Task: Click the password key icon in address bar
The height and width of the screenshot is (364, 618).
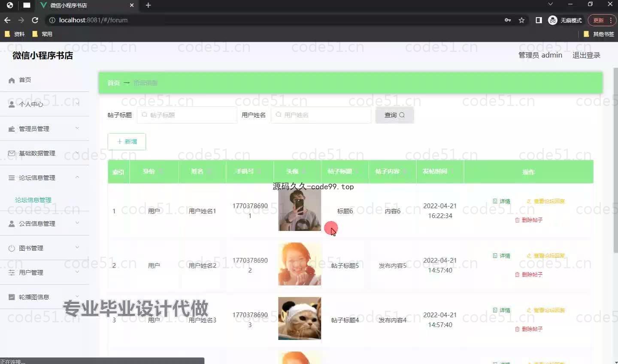Action: point(508,20)
